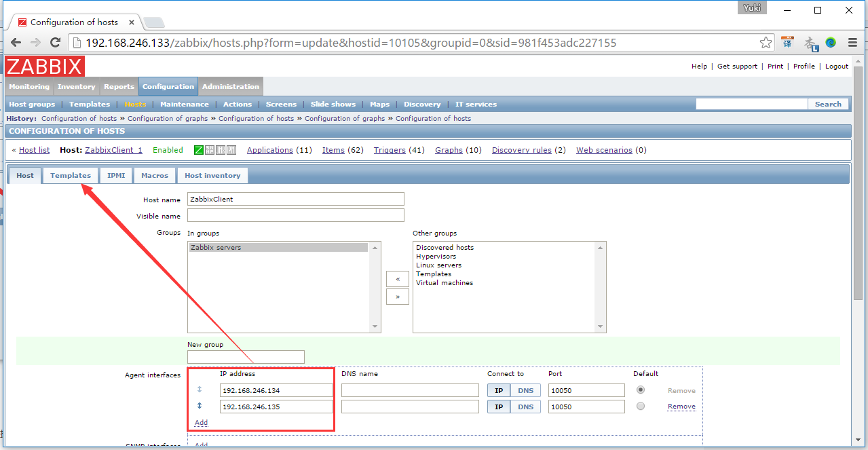Switch to the Templates form tab

pos(71,175)
